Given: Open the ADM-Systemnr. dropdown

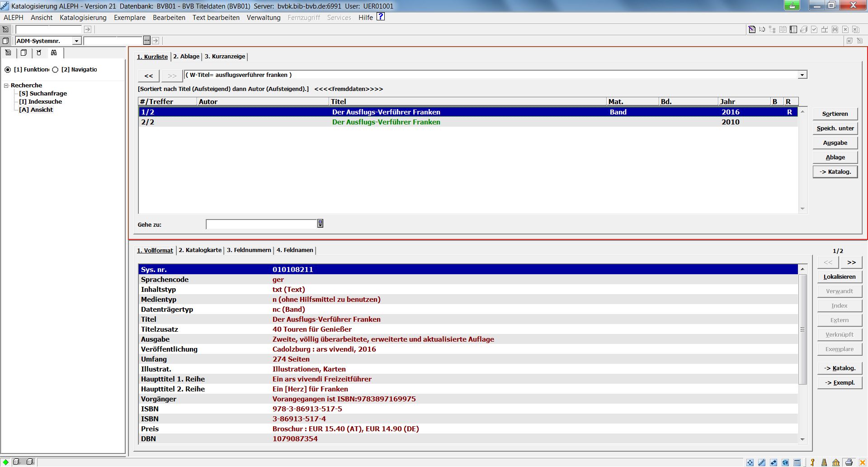Looking at the screenshot, I should pos(76,41).
